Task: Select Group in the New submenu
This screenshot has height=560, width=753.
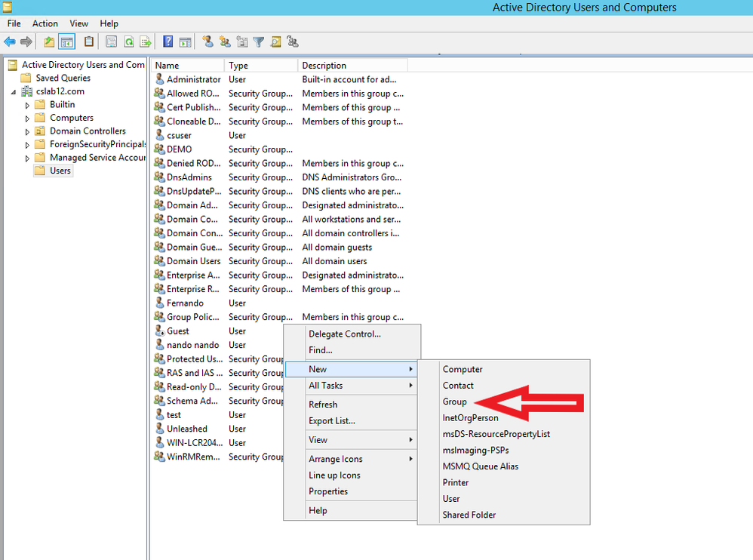Action: point(455,402)
